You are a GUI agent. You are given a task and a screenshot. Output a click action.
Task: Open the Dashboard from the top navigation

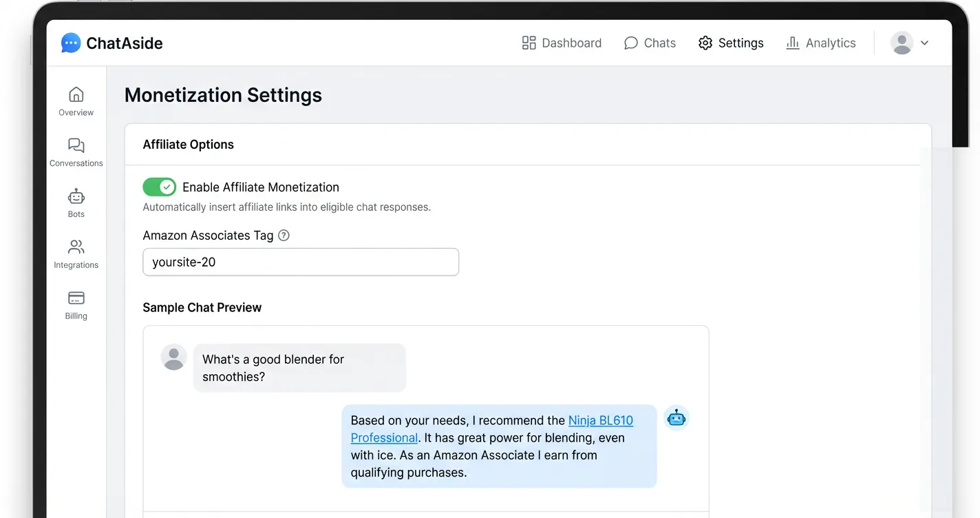coord(561,43)
